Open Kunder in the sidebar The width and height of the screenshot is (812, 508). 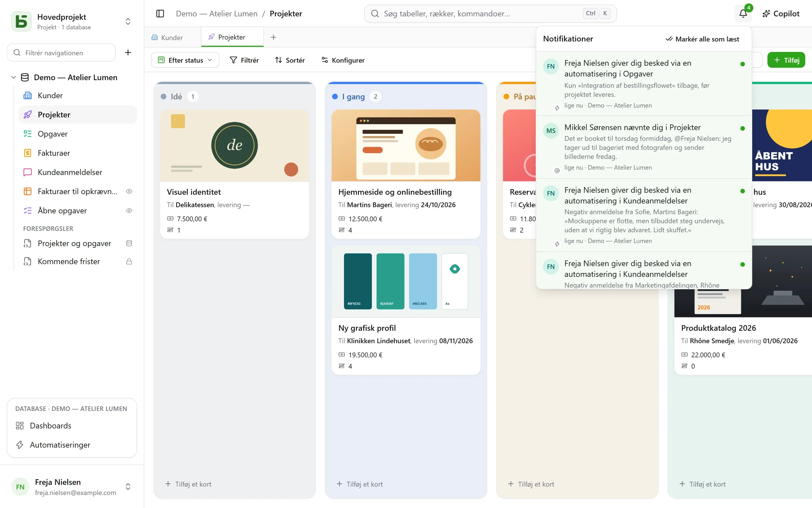pos(78,95)
